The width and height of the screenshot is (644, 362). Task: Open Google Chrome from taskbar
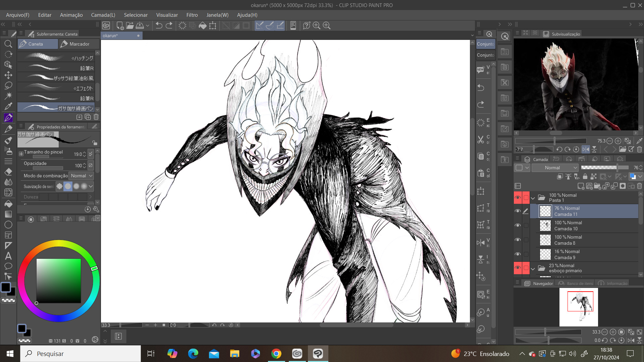276,354
